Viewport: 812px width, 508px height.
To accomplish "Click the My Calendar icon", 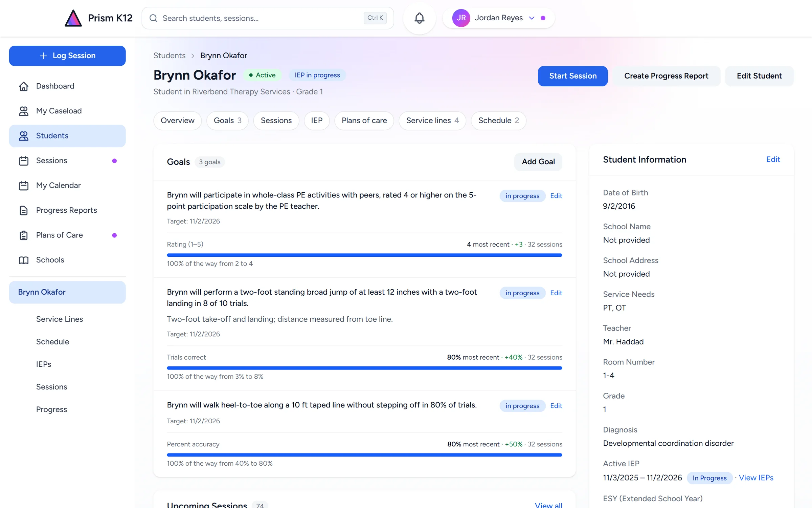I will click(x=24, y=186).
